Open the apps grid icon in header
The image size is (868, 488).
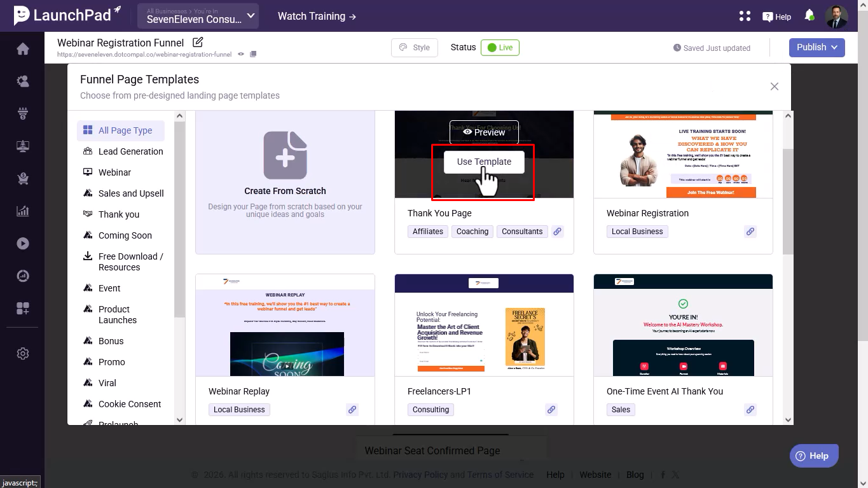click(x=745, y=17)
